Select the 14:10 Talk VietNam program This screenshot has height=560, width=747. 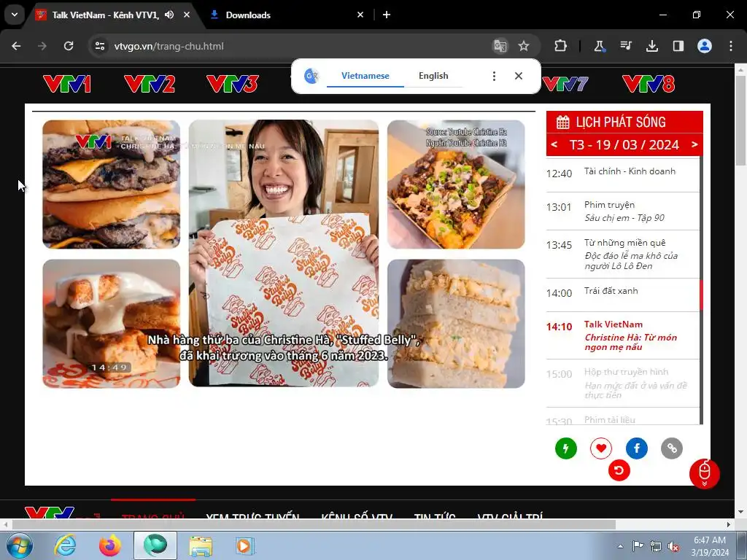coord(623,335)
